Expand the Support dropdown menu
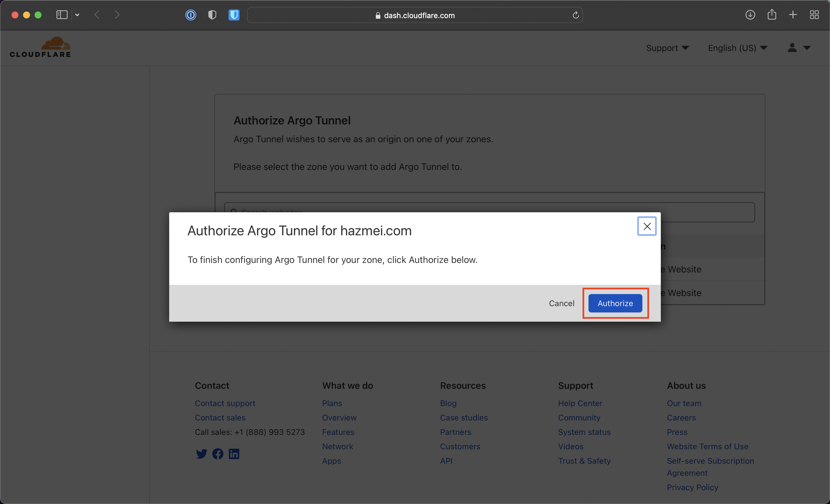The height and width of the screenshot is (504, 830). [x=667, y=48]
